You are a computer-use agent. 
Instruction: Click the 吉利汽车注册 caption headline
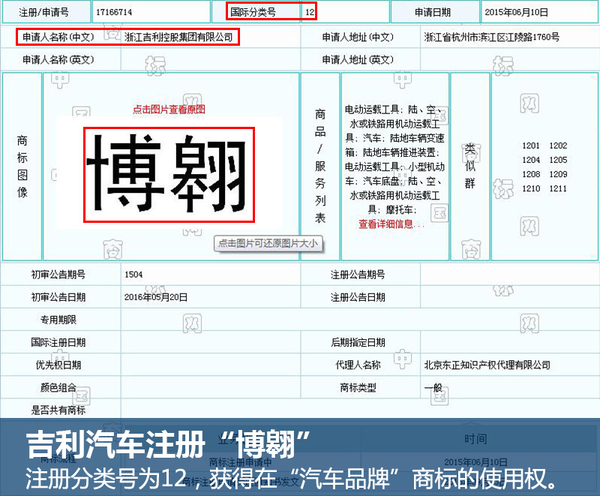(165, 441)
